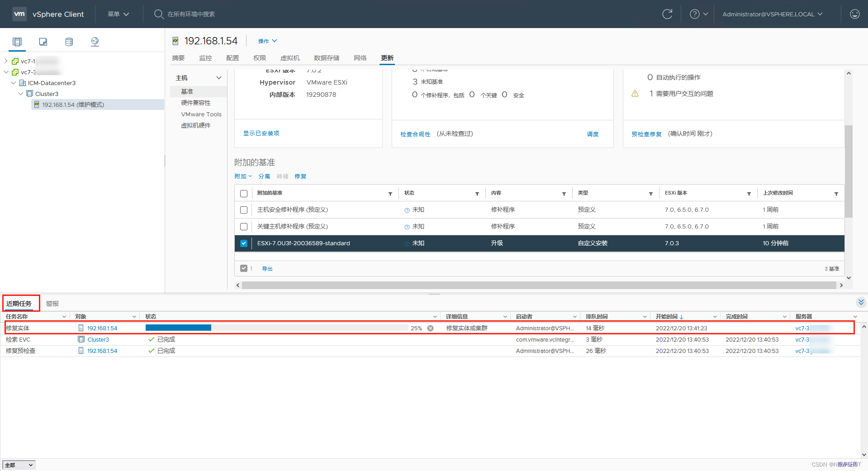The image size is (868, 471).
Task: Focus the 在所有环境中搜索 search field
Action: (x=191, y=14)
